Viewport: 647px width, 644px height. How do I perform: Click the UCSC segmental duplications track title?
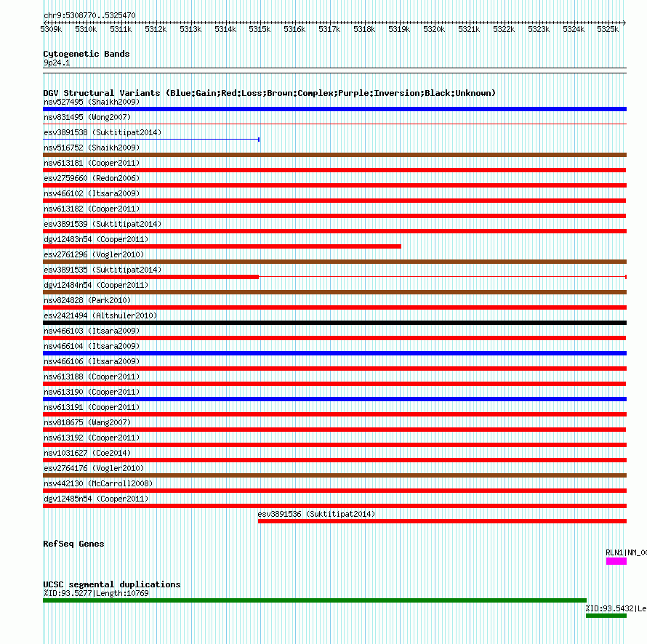[x=112, y=584]
